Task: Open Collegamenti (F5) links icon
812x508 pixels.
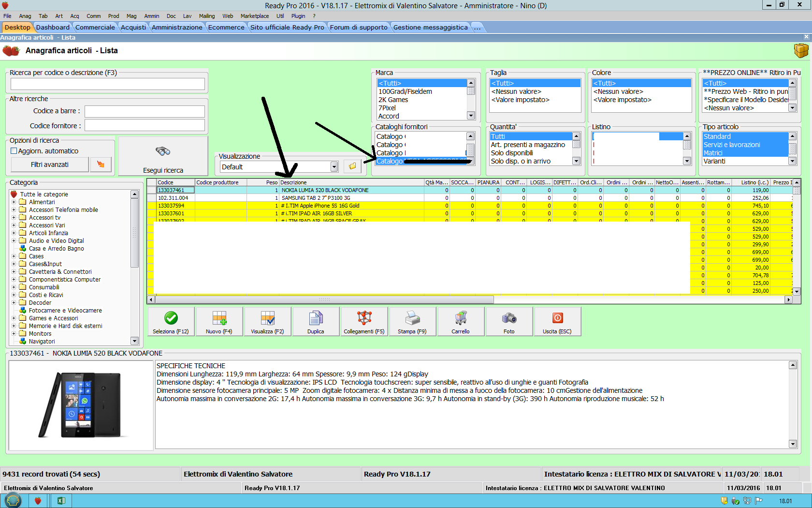Action: (364, 318)
